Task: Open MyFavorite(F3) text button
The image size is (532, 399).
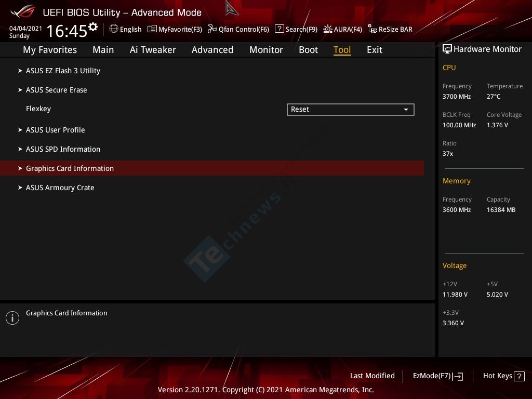Action: (x=180, y=30)
